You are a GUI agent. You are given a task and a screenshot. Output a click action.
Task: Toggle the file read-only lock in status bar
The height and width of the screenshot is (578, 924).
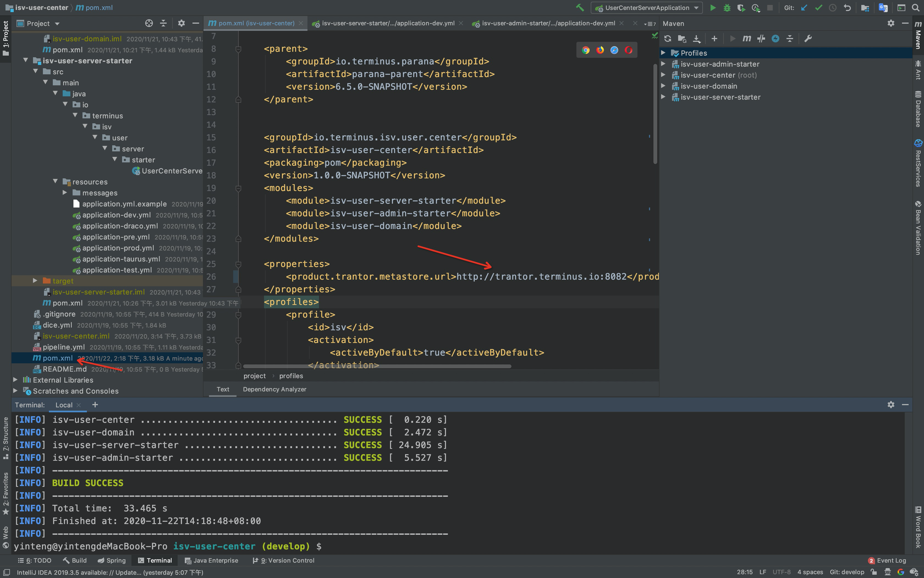tap(874, 572)
